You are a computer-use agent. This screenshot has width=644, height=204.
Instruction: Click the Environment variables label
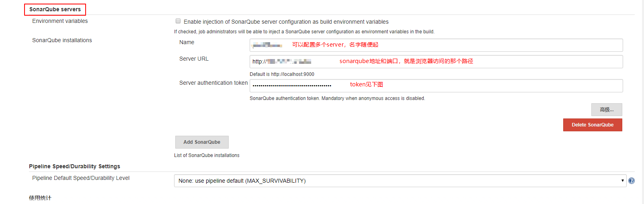pos(60,21)
